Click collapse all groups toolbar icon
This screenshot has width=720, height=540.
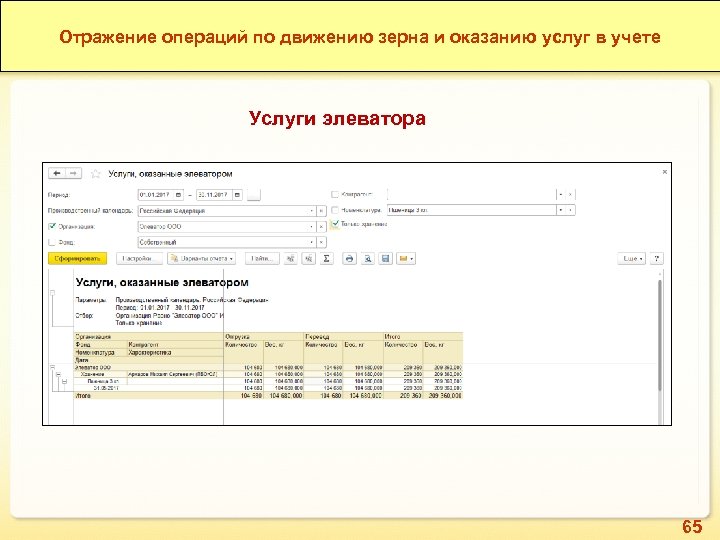(x=309, y=259)
